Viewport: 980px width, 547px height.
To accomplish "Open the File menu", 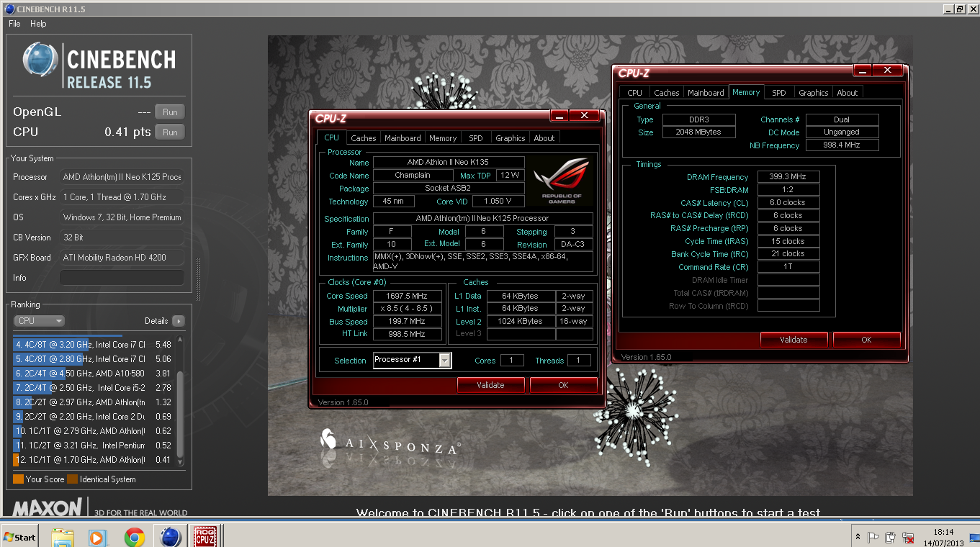I will coord(14,24).
